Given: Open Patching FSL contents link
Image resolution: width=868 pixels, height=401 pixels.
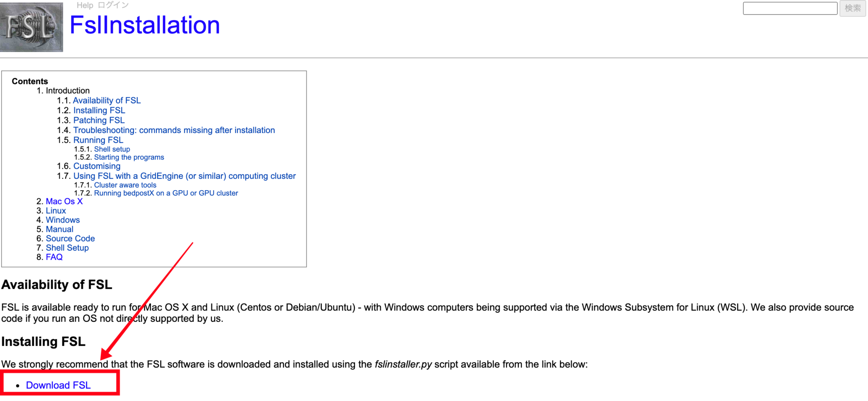Looking at the screenshot, I should click(99, 120).
